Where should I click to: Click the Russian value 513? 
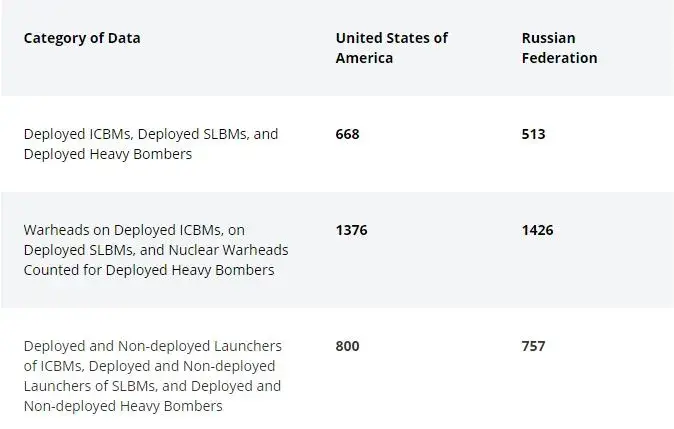coord(533,134)
